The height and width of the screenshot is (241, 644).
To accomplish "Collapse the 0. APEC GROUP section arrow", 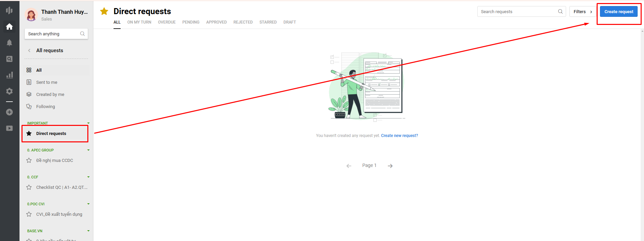I will pyautogui.click(x=88, y=150).
